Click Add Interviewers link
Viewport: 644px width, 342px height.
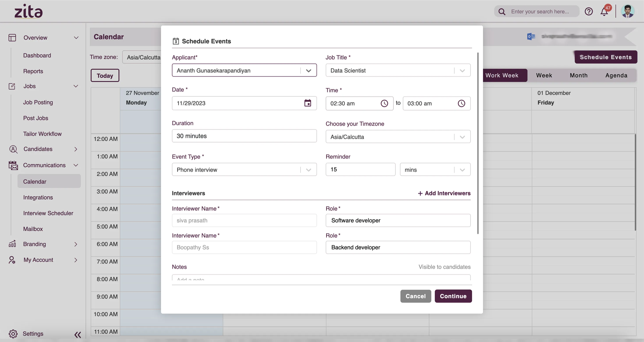point(444,193)
